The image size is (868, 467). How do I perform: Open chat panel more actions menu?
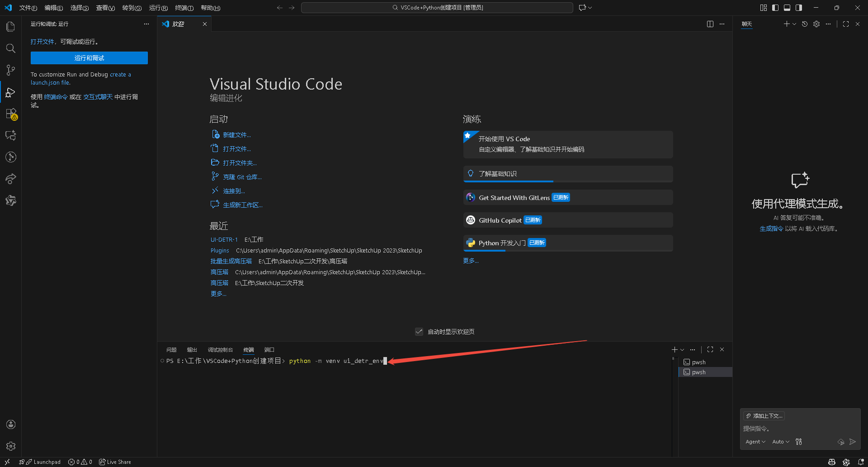(828, 24)
